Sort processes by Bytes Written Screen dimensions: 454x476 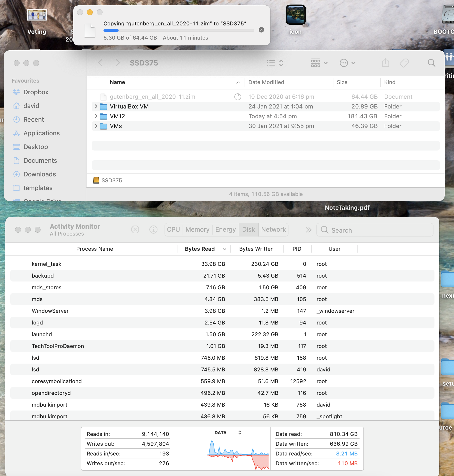click(257, 249)
